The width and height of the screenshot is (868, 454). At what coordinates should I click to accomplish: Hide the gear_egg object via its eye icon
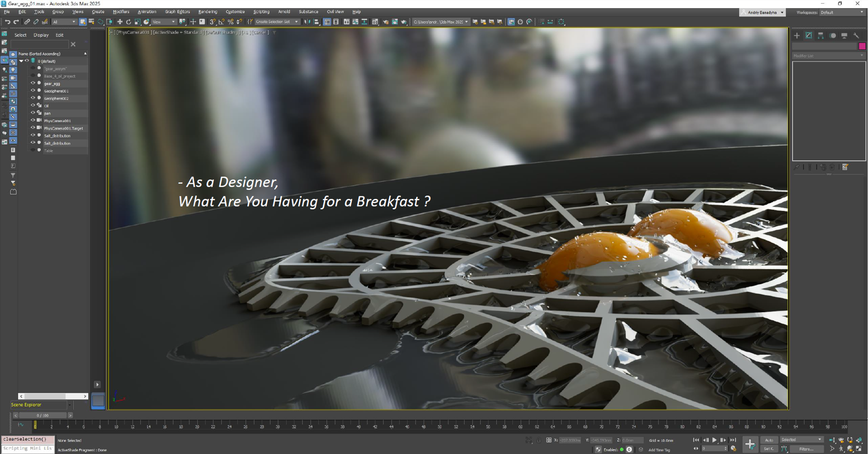point(33,83)
